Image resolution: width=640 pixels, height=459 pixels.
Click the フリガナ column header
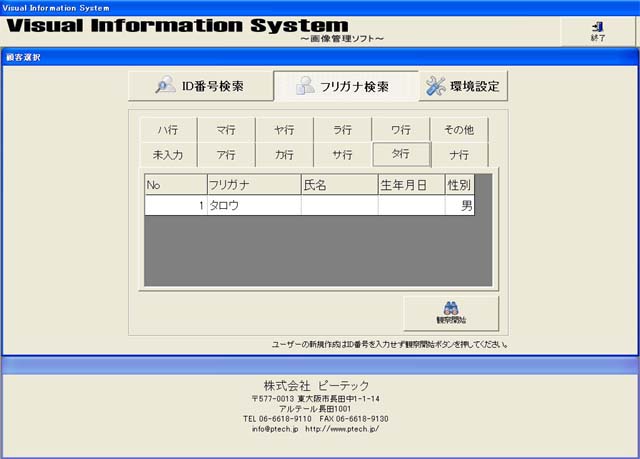pyautogui.click(x=252, y=185)
